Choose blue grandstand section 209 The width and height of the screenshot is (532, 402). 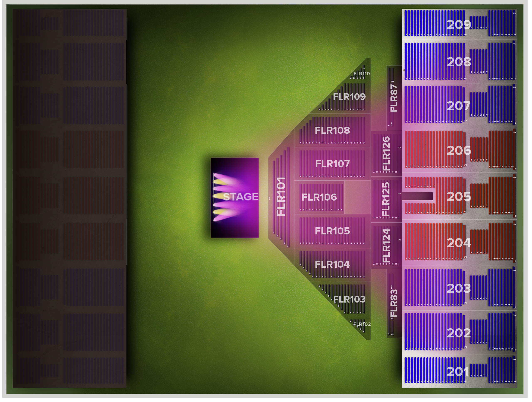(459, 24)
